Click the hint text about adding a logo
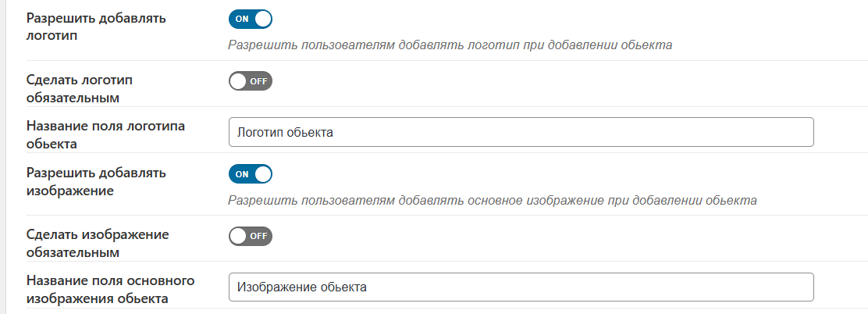868x314 pixels. tap(450, 45)
